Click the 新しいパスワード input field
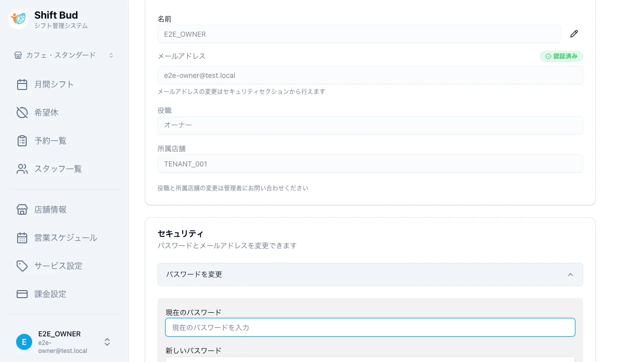 coord(370,360)
